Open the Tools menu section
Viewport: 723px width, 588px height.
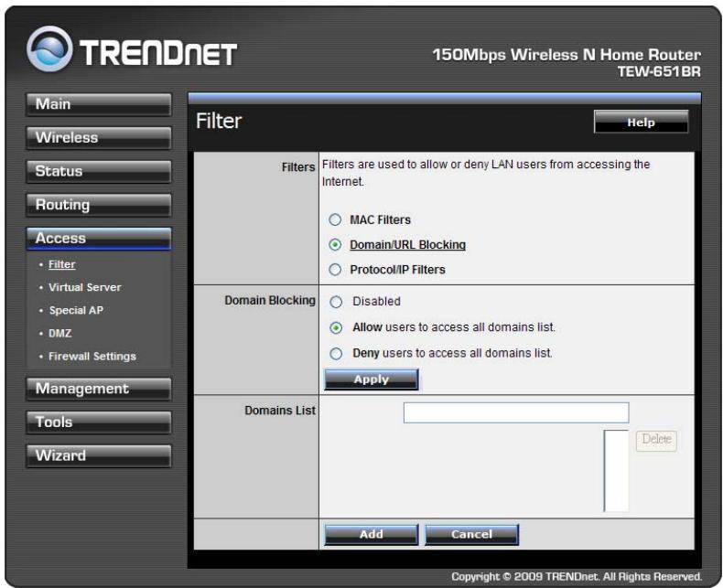click(x=99, y=422)
